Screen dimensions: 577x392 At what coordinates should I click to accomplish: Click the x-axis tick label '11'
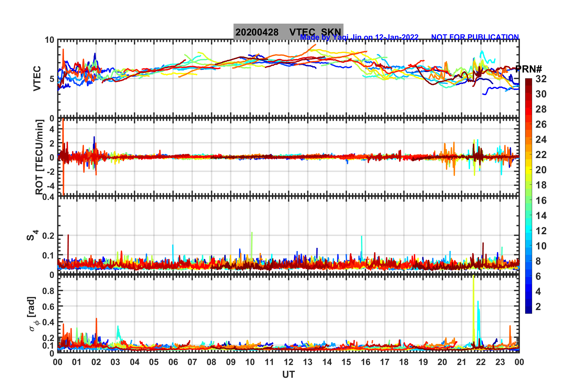pyautogui.click(x=269, y=362)
